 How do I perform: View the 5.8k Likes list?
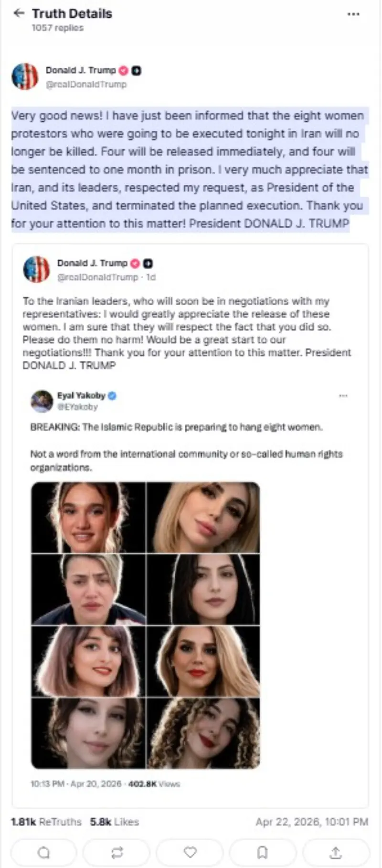point(115,822)
